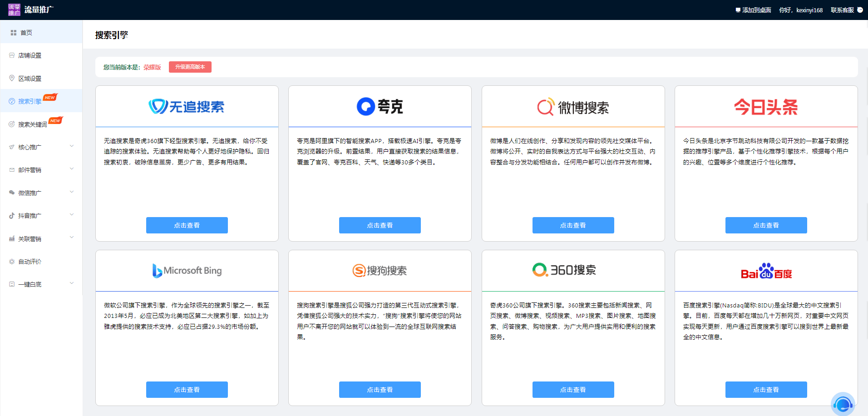
Task: Click the 添加到桌面 link text
Action: coord(757,10)
